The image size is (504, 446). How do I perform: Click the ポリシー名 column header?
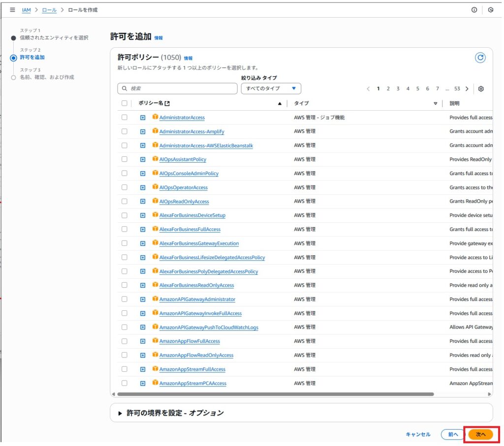[151, 103]
